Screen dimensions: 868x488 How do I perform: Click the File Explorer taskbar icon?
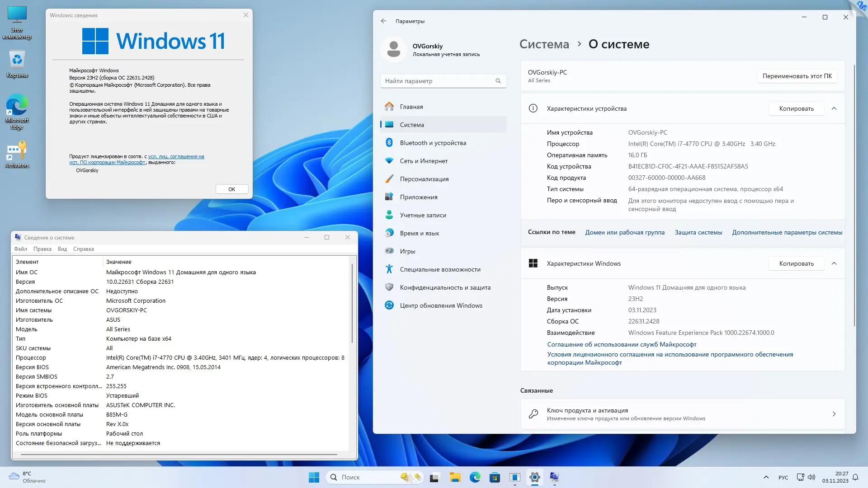tap(455, 477)
